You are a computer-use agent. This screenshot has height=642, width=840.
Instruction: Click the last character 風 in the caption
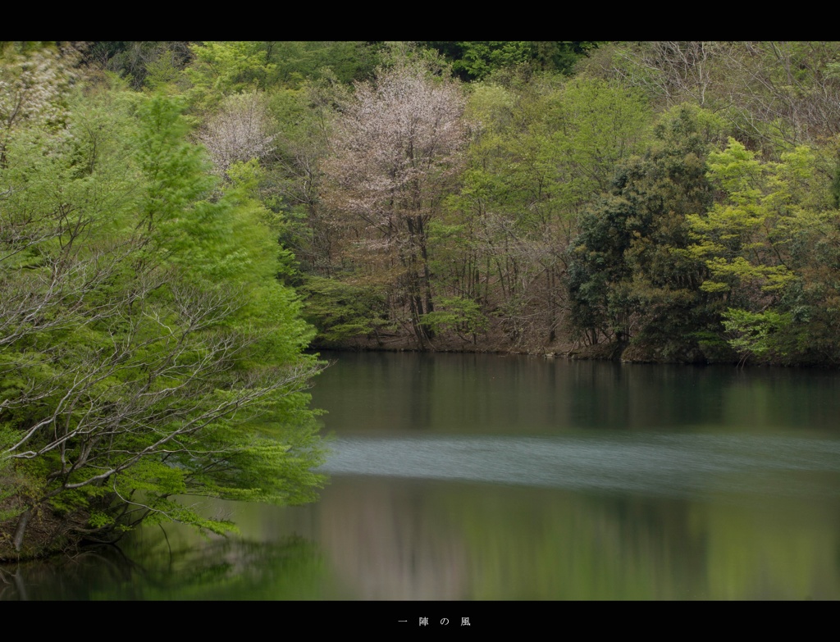[x=465, y=622]
